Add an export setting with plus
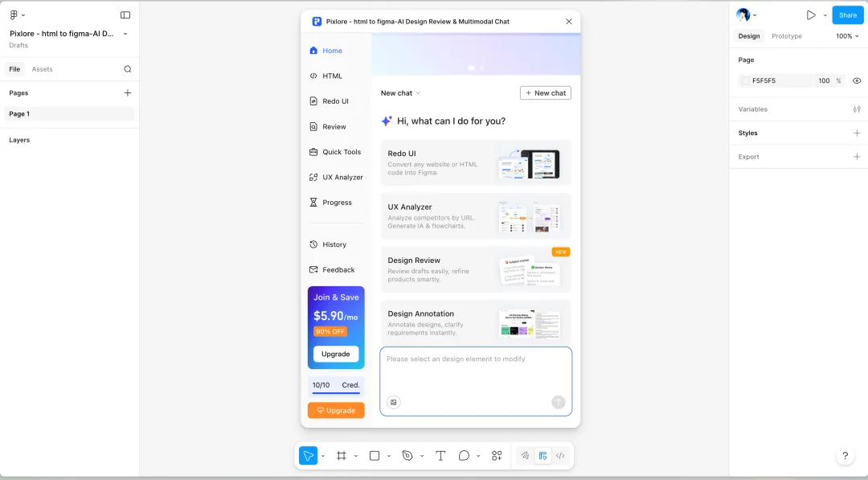The width and height of the screenshot is (868, 480). point(857,157)
